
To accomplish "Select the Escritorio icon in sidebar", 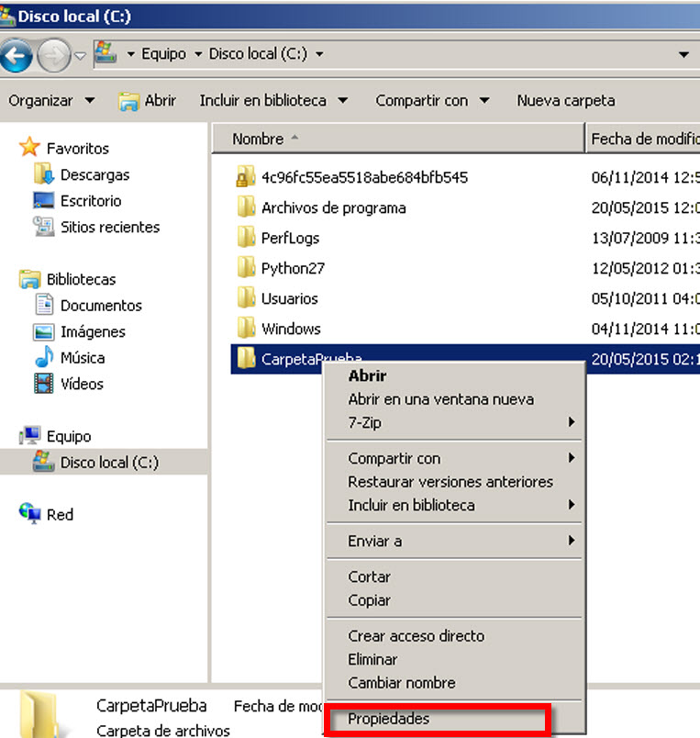I will 43,201.
